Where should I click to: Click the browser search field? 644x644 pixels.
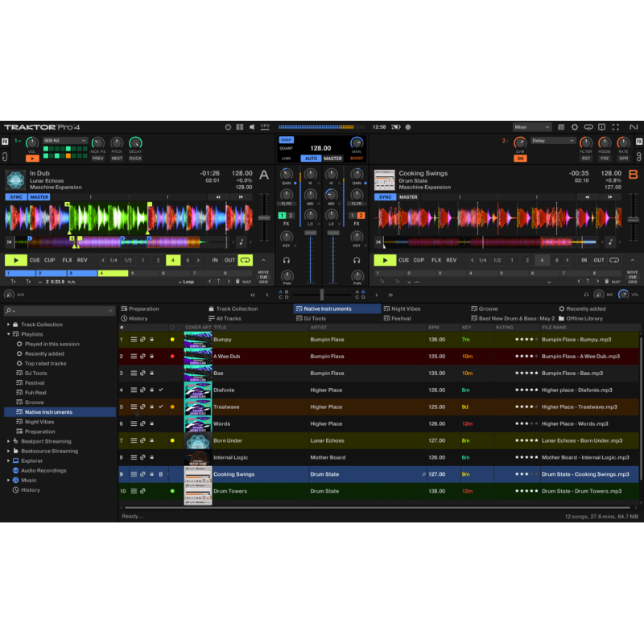(60, 311)
